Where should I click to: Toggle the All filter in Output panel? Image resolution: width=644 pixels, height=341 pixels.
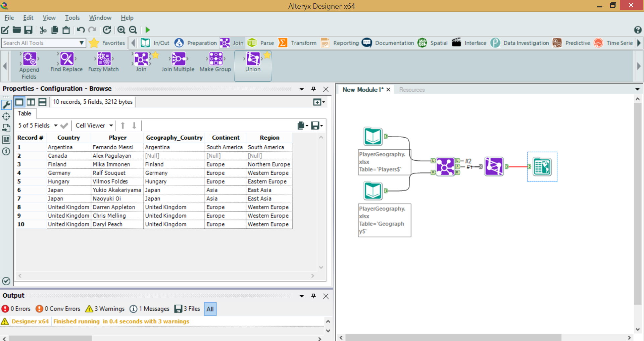pyautogui.click(x=210, y=309)
